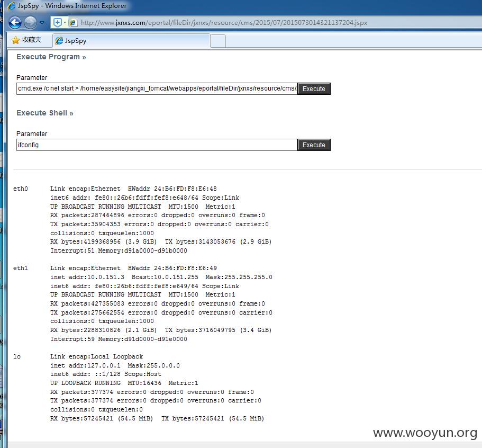Click Parameter label above ifconfig field
The image size is (482, 448).
point(32,134)
